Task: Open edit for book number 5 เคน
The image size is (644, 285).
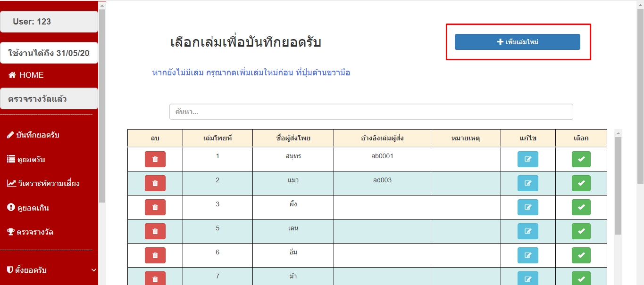Action: click(x=527, y=231)
